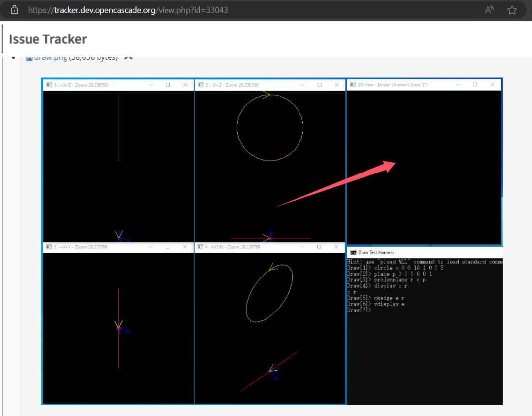This screenshot has height=416, width=532.
Task: Click the 'Draw Test Harness' console title
Action: click(x=376, y=253)
